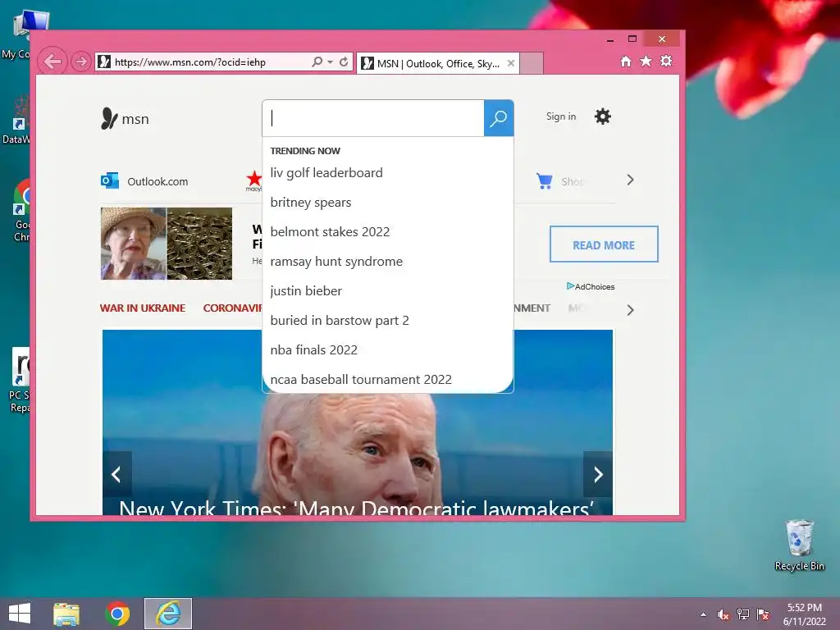Viewport: 840px width, 630px height.
Task: Launch Google Chrome from the taskbar
Action: pyautogui.click(x=117, y=614)
